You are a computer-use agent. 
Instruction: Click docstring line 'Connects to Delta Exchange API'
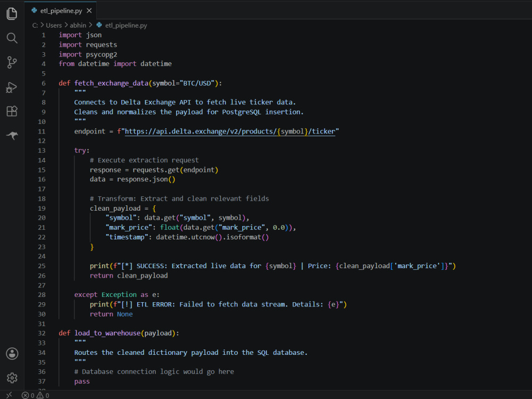(185, 102)
